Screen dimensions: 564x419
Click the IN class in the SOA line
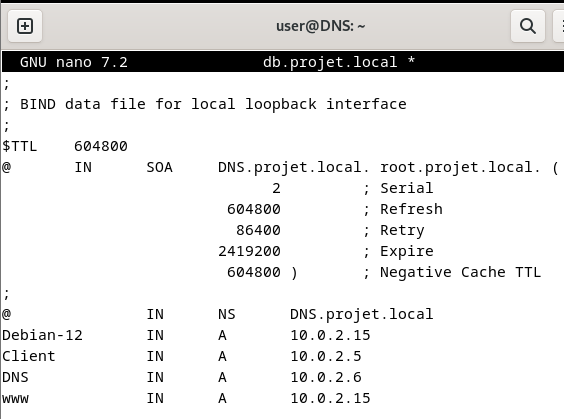coord(83,167)
